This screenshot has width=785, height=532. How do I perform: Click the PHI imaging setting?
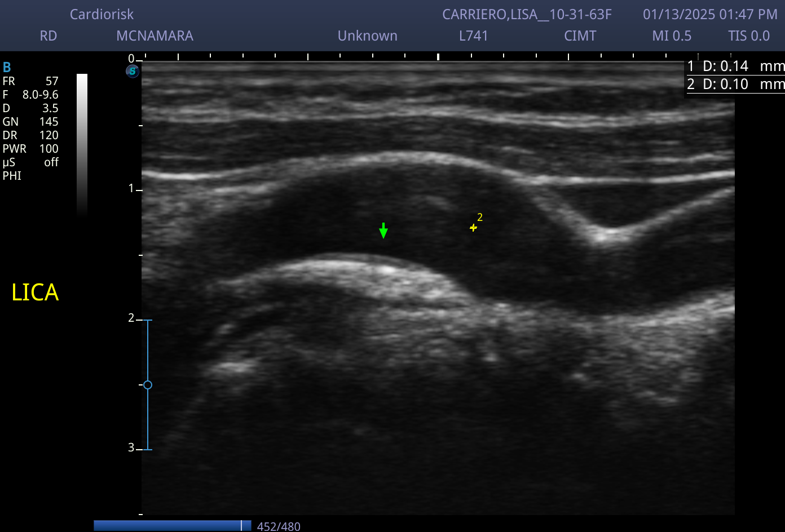click(12, 176)
